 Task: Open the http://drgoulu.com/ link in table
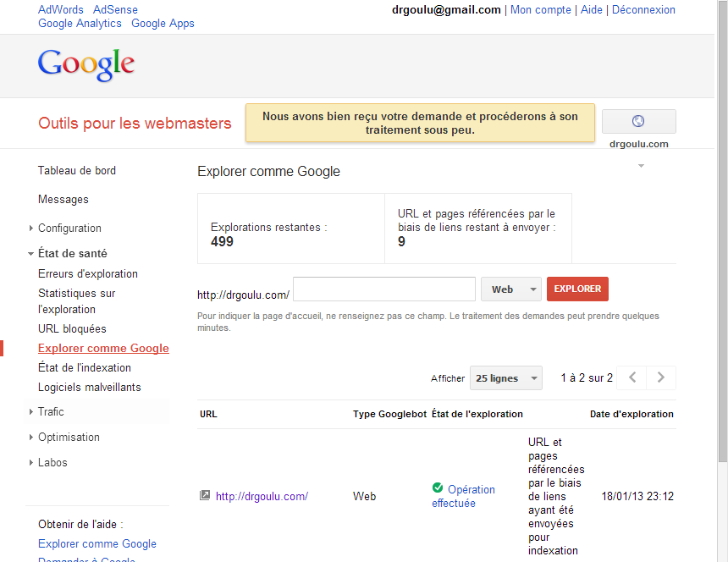262,496
